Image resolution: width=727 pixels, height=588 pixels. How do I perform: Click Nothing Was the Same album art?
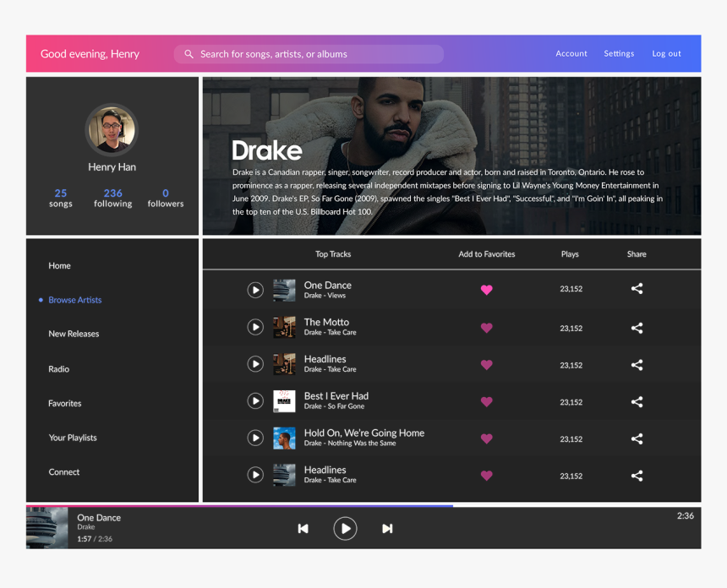pos(284,438)
